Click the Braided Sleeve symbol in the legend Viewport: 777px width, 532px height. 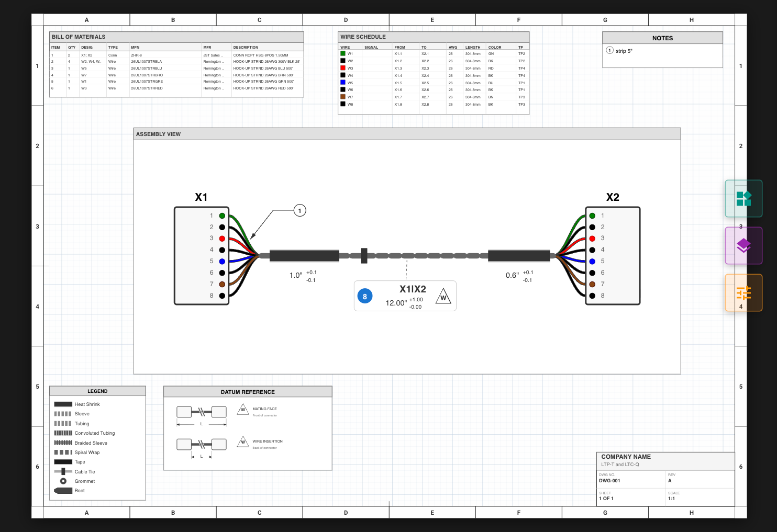63,443
